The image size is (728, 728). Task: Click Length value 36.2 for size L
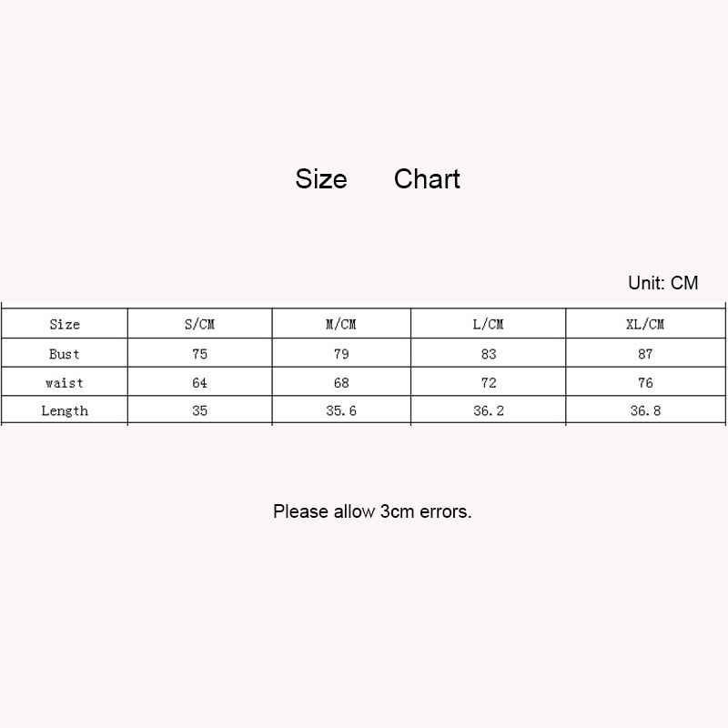coord(489,411)
